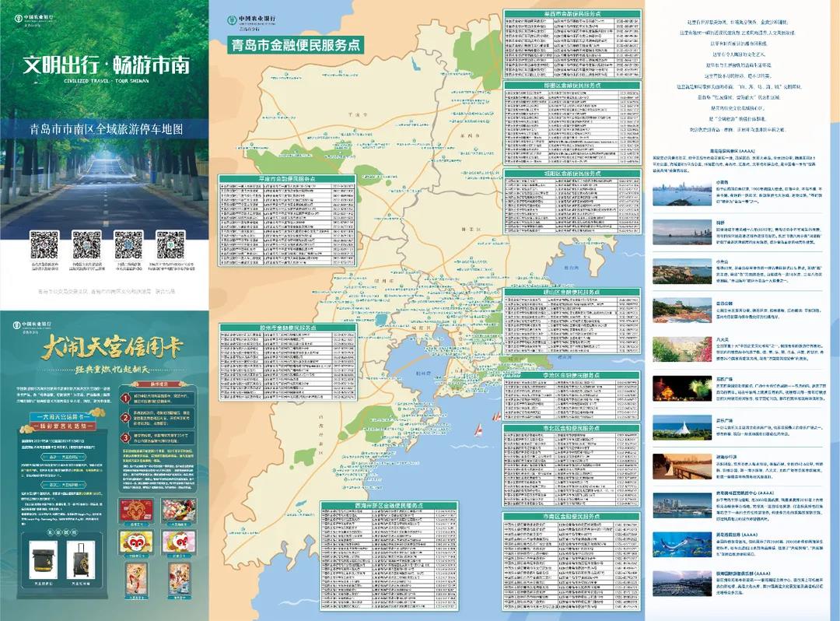Image resolution: width=840 pixels, height=621 pixels.
Task: Open the second QR code from the left
Action: 86,245
